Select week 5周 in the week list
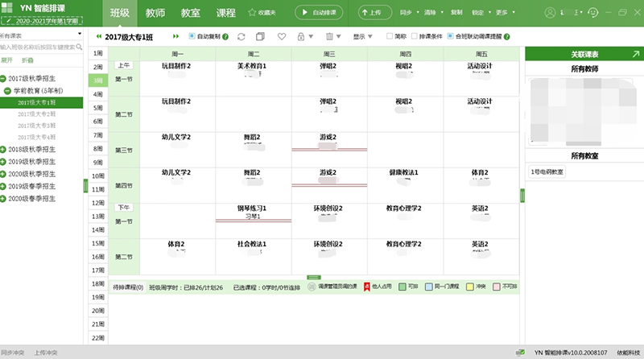The width and height of the screenshot is (644, 359). [x=97, y=107]
